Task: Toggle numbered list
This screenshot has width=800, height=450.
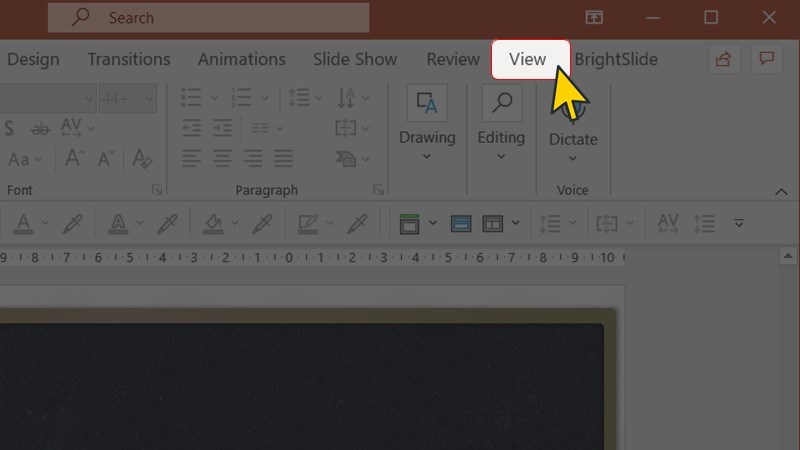Action: [241, 97]
